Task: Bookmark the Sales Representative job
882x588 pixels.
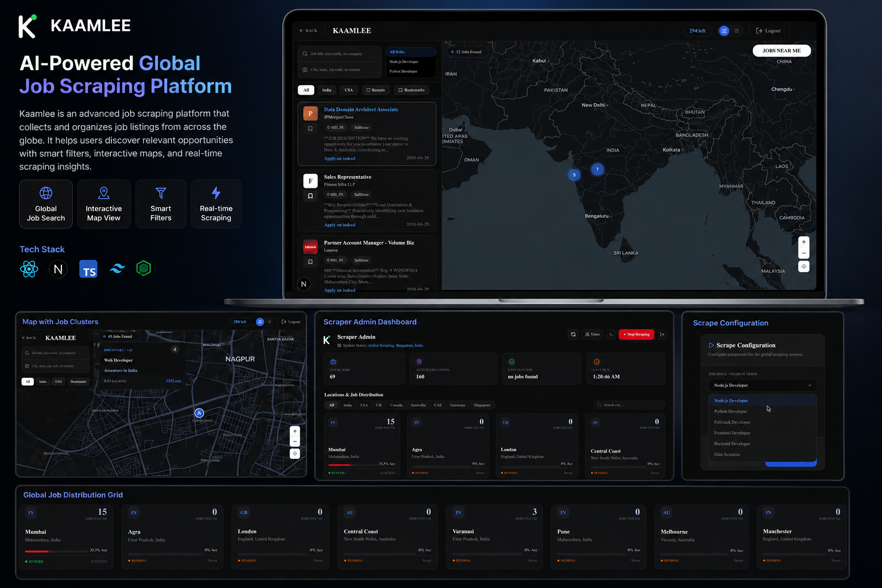Action: tap(310, 196)
